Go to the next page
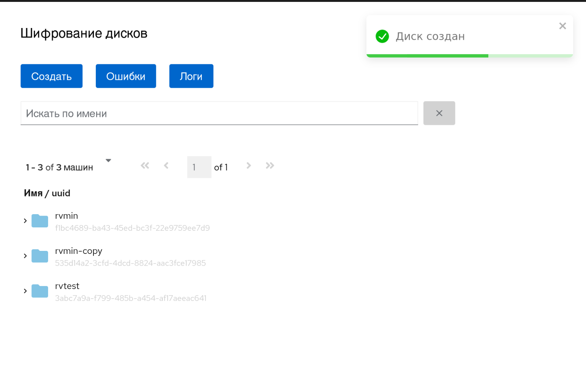Image resolution: width=586 pixels, height=392 pixels. pos(249,166)
